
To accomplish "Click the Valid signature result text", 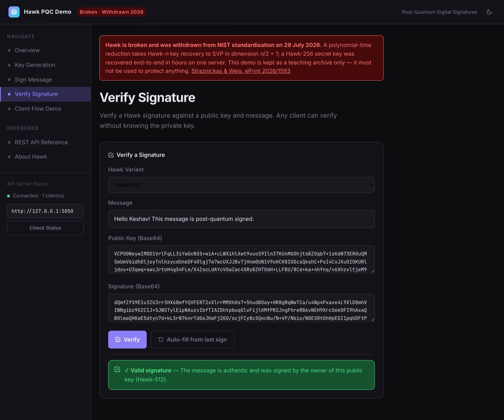I will coord(243,375).
